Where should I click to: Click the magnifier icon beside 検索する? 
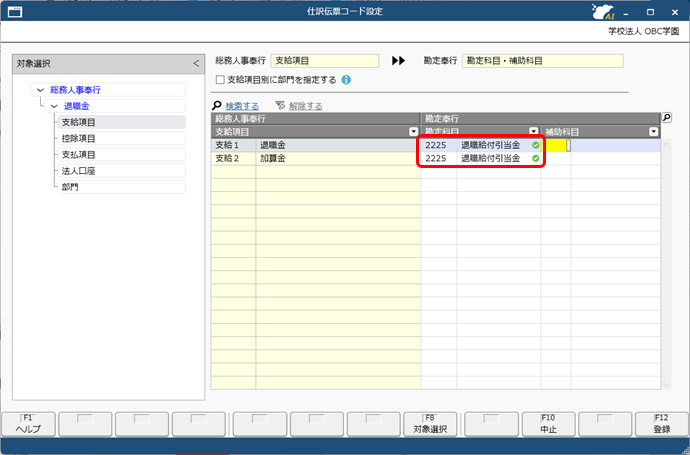[x=217, y=106]
